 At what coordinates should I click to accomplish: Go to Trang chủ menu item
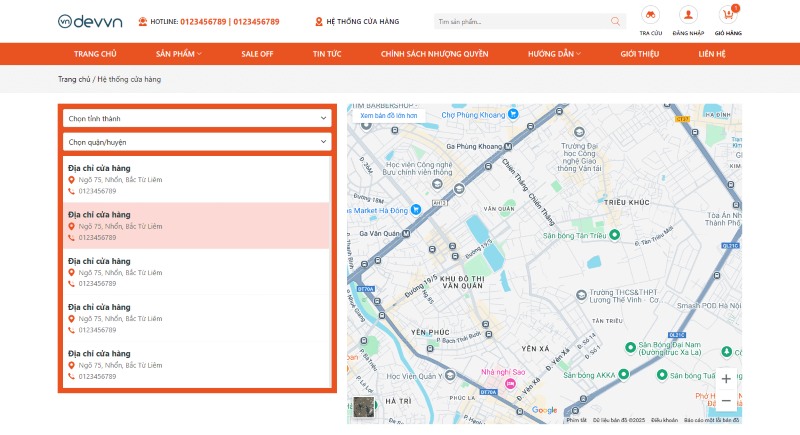pos(95,54)
